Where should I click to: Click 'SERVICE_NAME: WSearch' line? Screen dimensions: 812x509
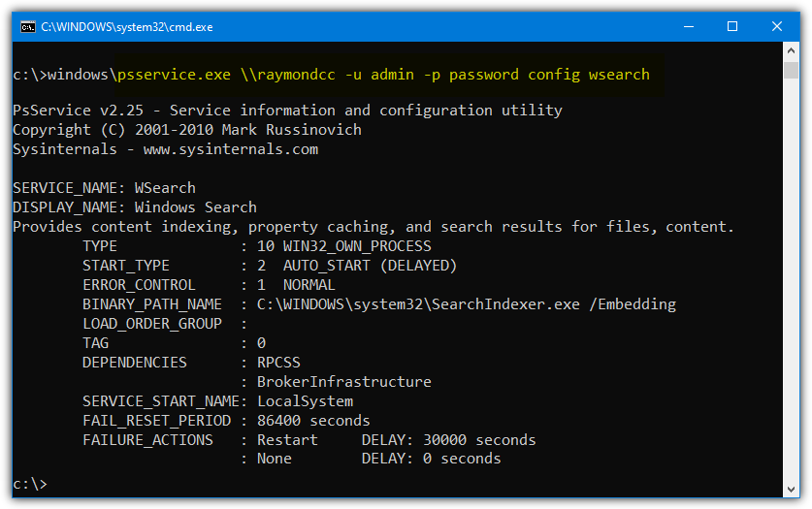click(x=104, y=188)
